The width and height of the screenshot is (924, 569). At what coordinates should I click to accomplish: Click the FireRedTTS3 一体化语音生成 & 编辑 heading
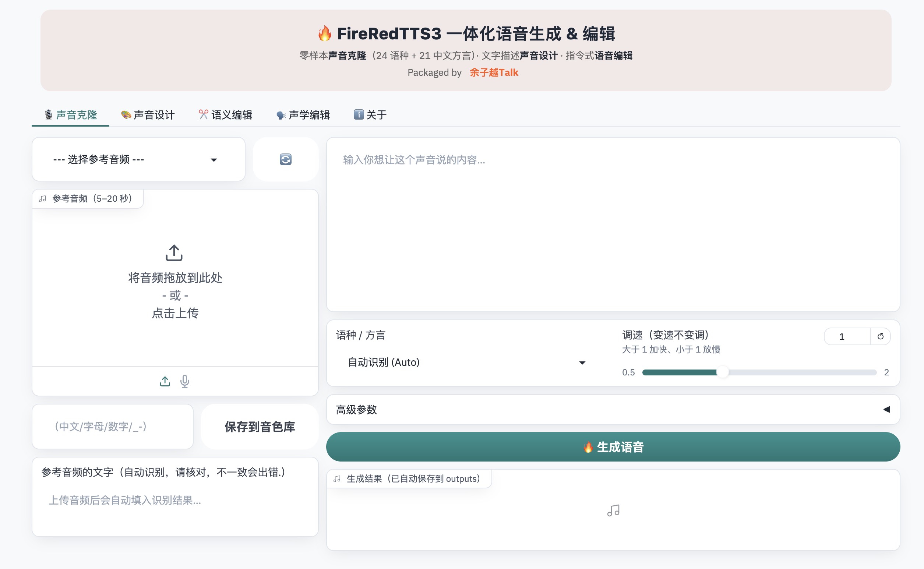click(466, 33)
